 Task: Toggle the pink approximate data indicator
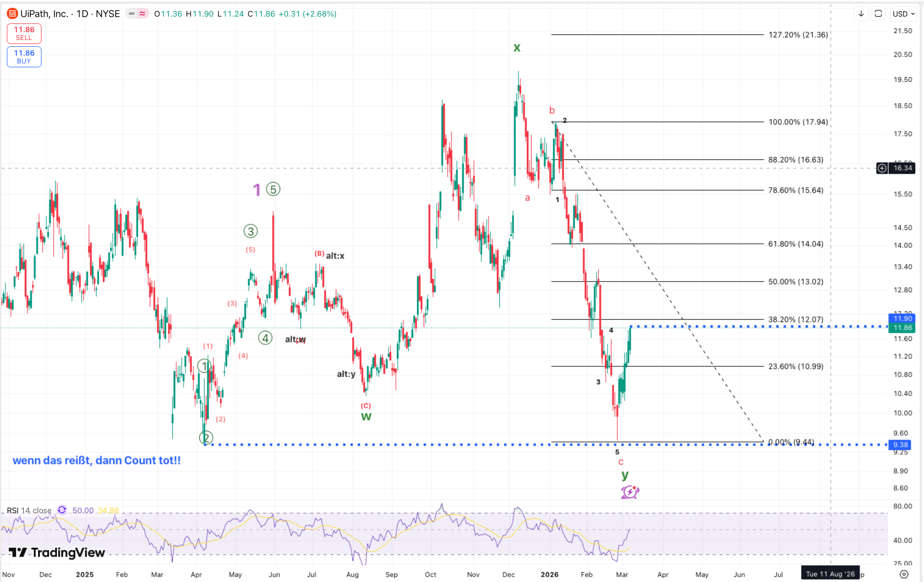tap(143, 14)
